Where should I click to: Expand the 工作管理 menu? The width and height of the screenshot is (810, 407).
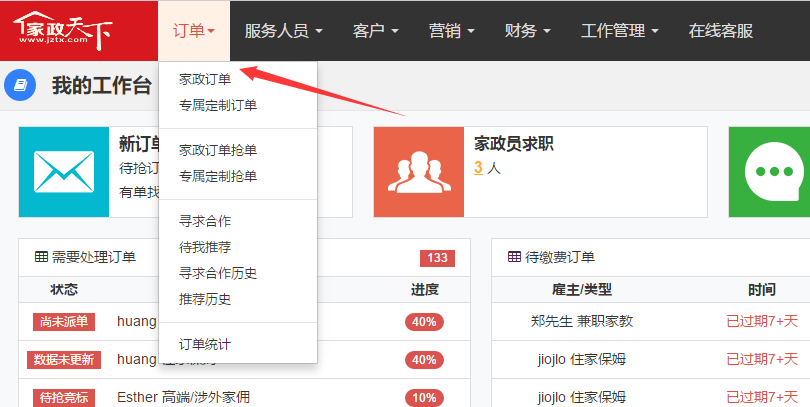click(620, 31)
